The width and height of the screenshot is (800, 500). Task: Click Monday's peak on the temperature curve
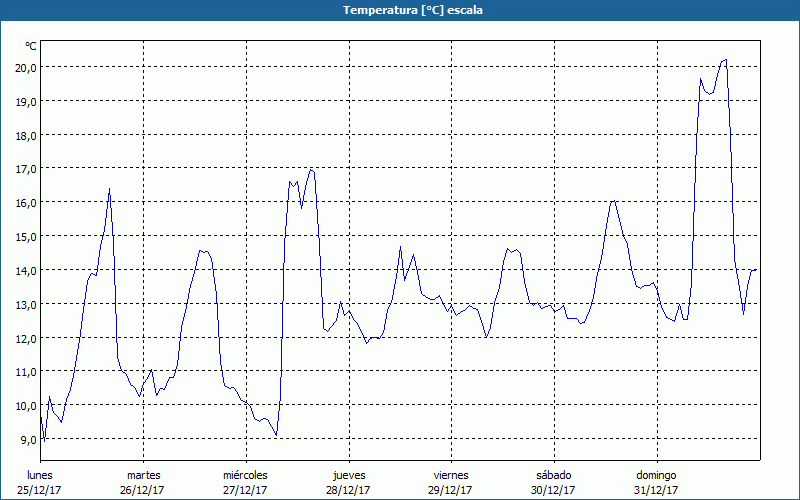[x=109, y=189]
